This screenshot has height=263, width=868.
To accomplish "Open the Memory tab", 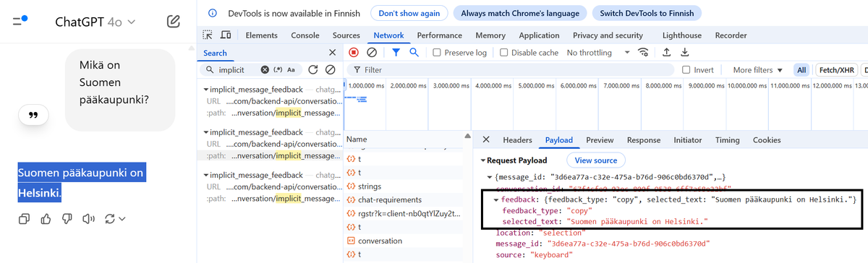I will point(490,35).
